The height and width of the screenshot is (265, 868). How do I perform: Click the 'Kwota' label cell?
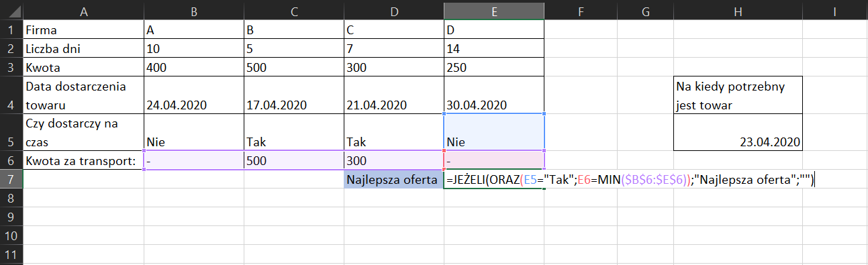[x=83, y=66]
